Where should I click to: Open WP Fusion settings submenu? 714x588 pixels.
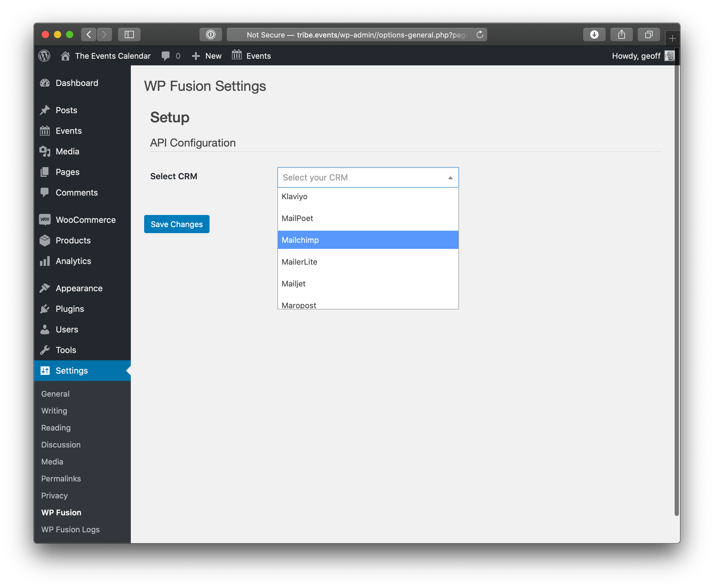click(61, 513)
